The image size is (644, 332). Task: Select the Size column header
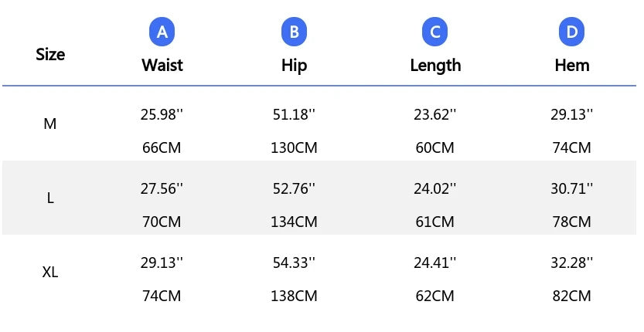pyautogui.click(x=50, y=55)
